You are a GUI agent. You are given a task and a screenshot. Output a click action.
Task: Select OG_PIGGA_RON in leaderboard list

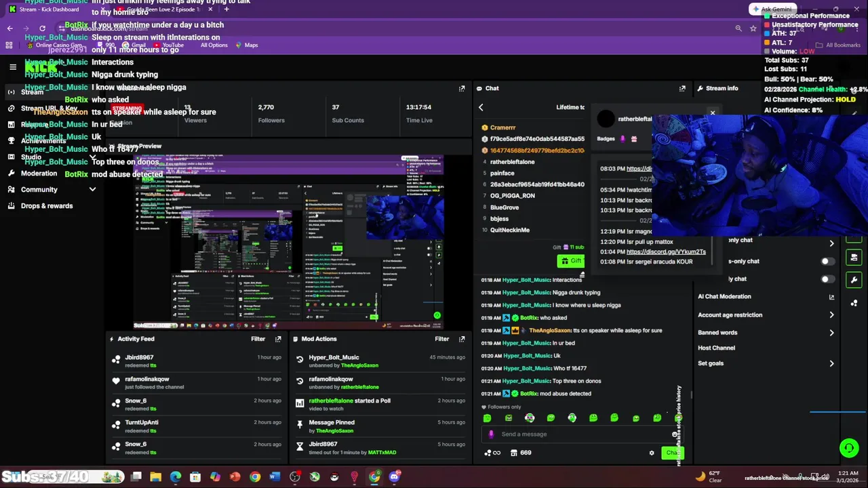coord(513,196)
